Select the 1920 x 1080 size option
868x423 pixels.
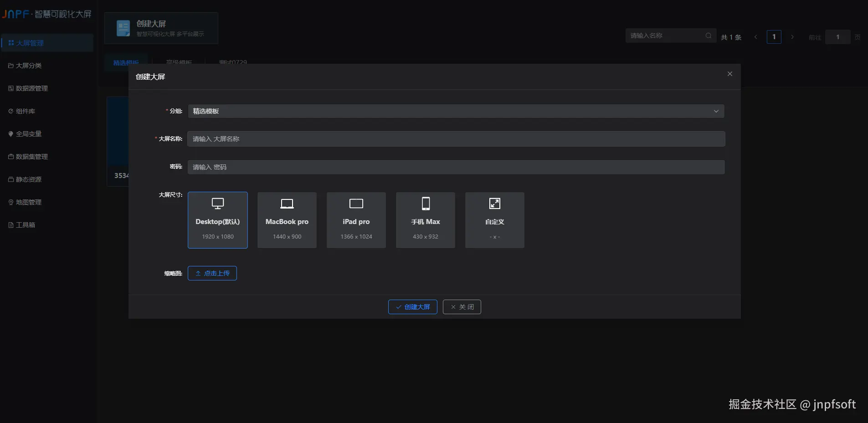pyautogui.click(x=218, y=220)
